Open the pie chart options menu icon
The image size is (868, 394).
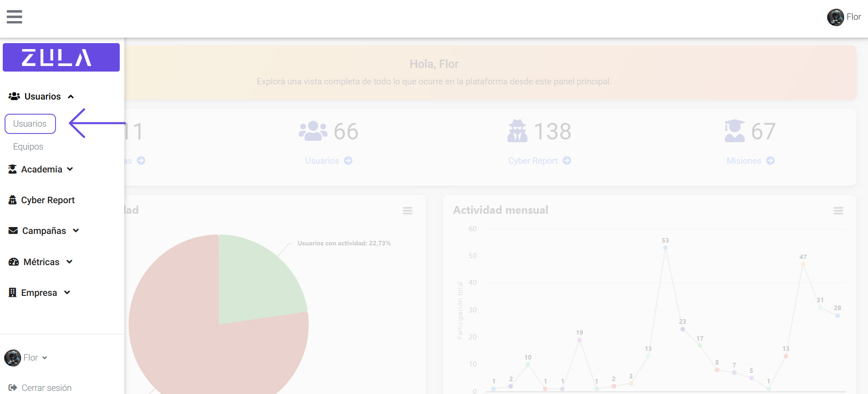click(x=407, y=211)
